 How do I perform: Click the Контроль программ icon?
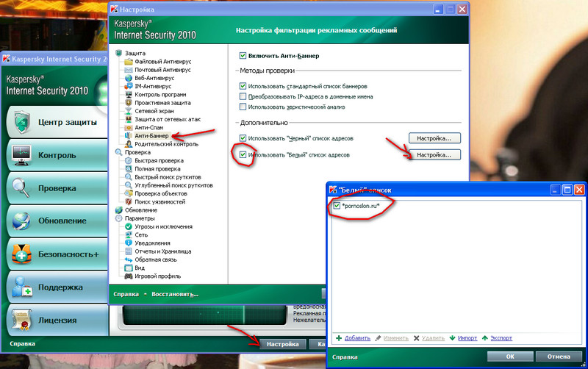129,95
